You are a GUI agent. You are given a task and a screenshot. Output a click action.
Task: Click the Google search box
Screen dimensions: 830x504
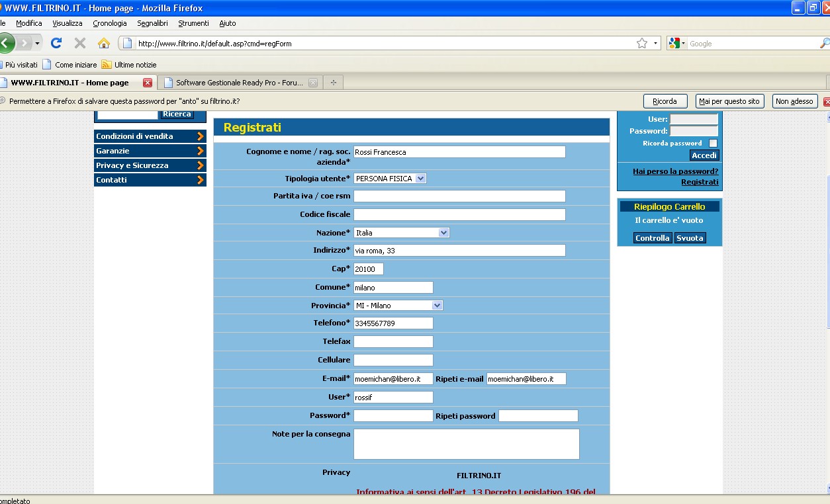(753, 44)
